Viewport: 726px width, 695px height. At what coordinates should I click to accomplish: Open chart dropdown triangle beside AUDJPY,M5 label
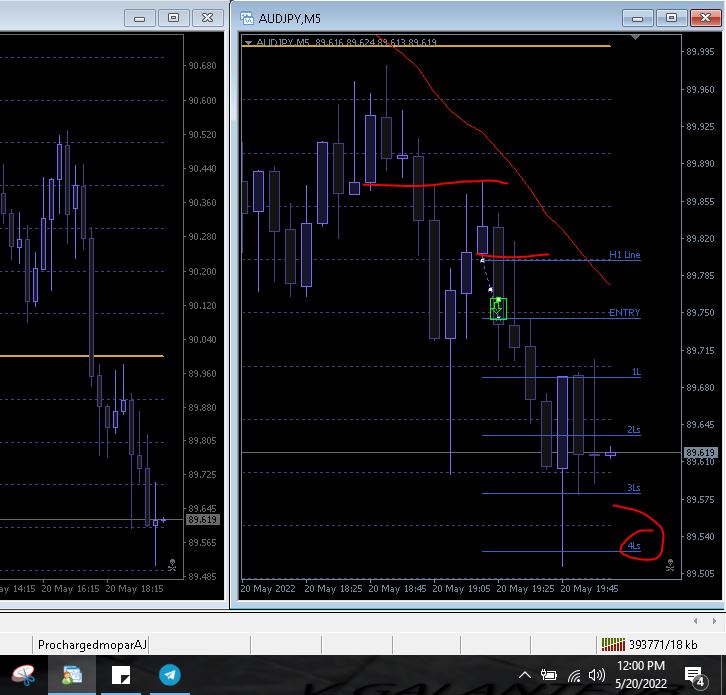[x=248, y=43]
